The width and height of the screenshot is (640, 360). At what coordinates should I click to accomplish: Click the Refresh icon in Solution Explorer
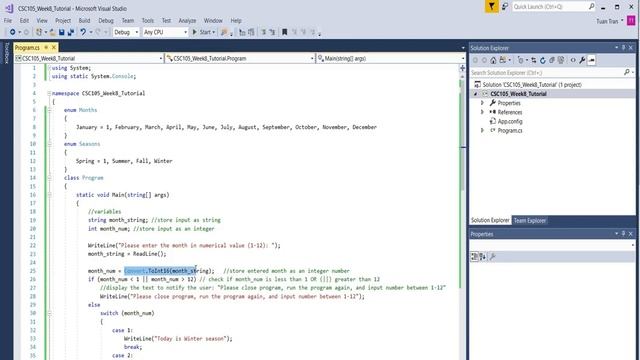tap(542, 60)
